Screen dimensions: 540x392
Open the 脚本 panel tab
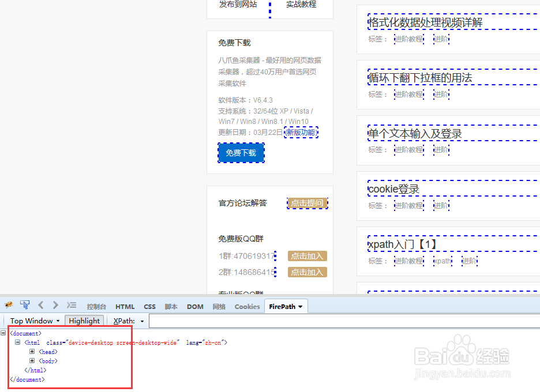coord(171,307)
